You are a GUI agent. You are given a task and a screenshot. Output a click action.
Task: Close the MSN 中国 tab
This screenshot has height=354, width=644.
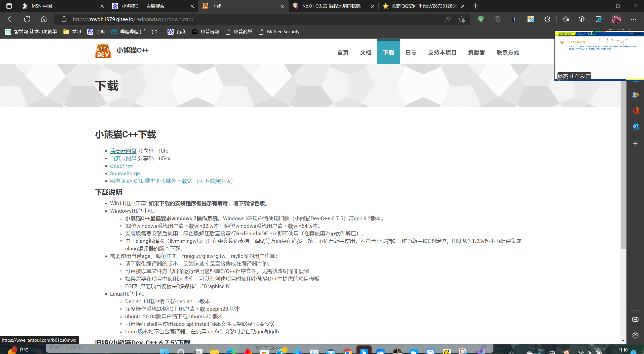(102, 6)
